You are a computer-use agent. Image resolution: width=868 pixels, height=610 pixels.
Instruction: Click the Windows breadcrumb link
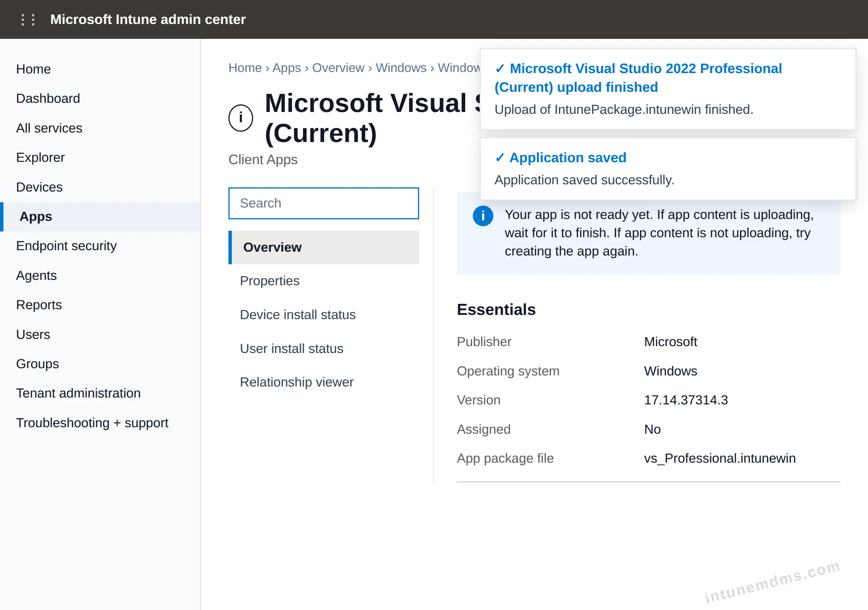click(401, 68)
